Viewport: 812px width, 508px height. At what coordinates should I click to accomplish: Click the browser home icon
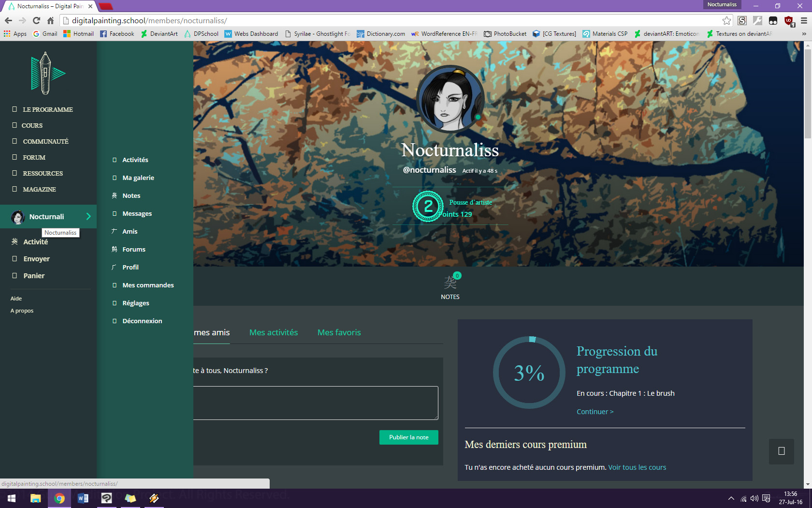click(x=50, y=20)
